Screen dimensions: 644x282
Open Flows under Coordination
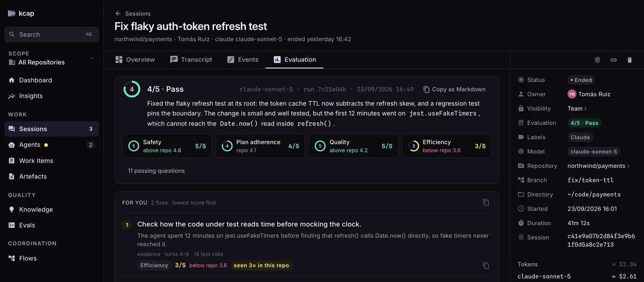51,258
